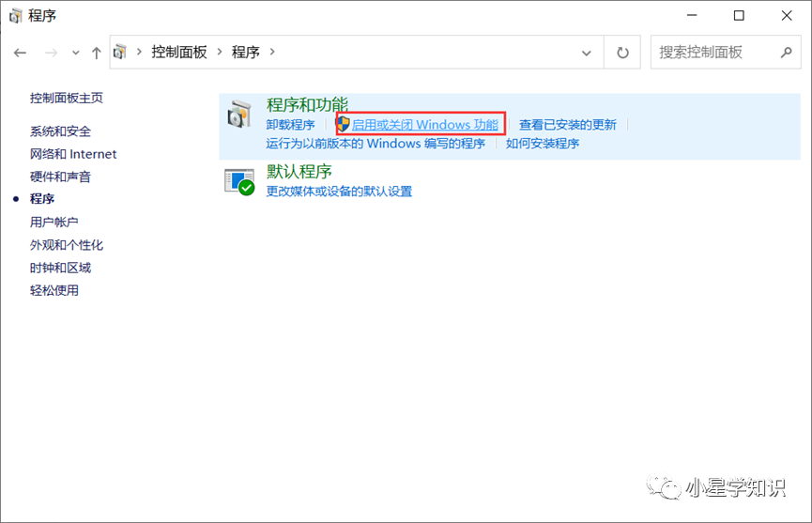Open recent locations dropdown chevron
The image size is (812, 523).
76,53
